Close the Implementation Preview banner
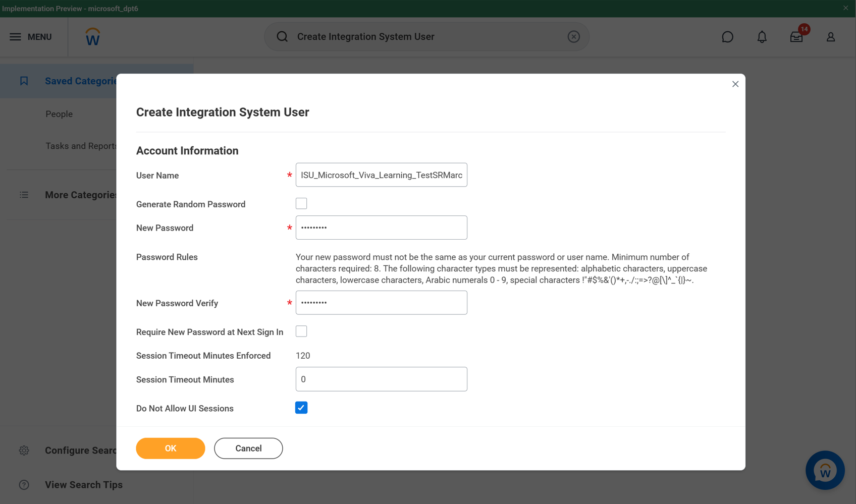This screenshot has height=504, width=856. (x=845, y=8)
